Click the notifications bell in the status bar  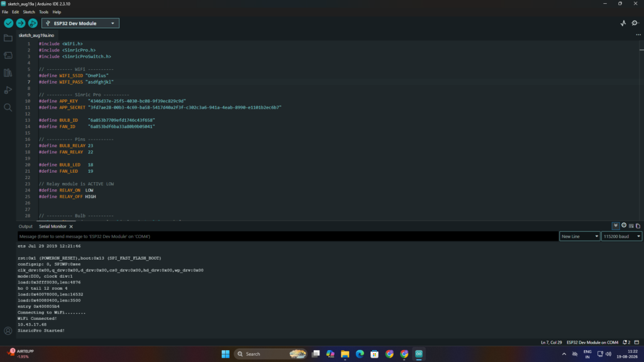pos(626,343)
